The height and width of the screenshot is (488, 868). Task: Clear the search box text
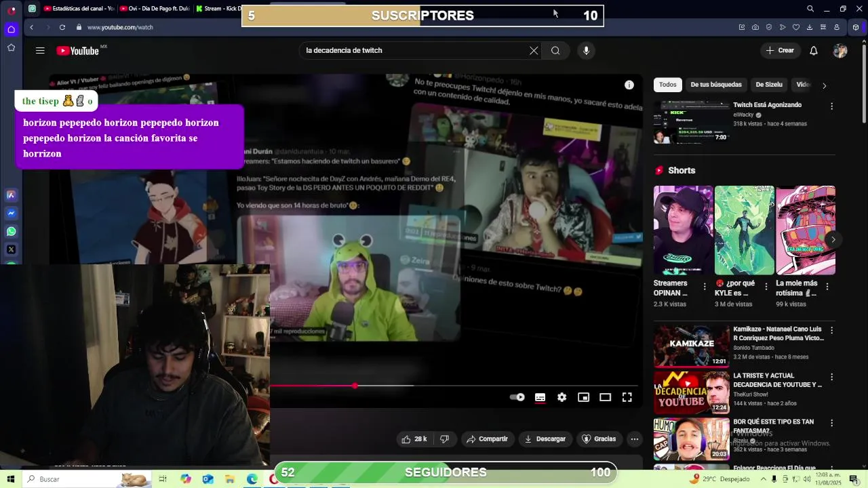(534, 51)
